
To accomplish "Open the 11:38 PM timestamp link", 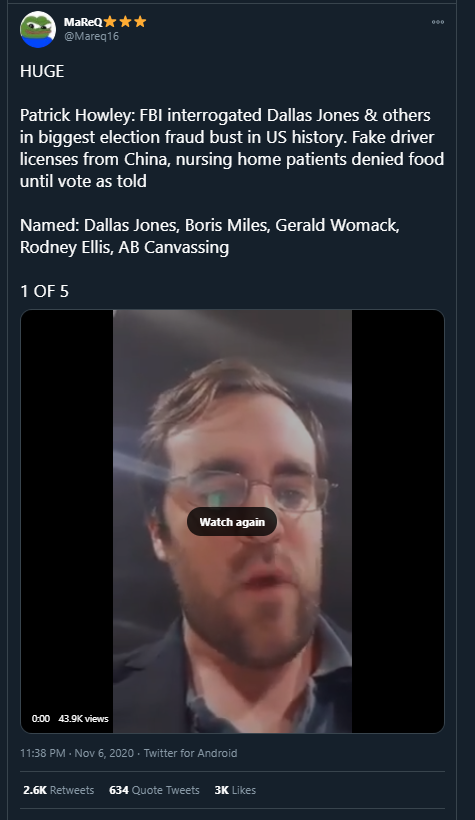I will 42,753.
